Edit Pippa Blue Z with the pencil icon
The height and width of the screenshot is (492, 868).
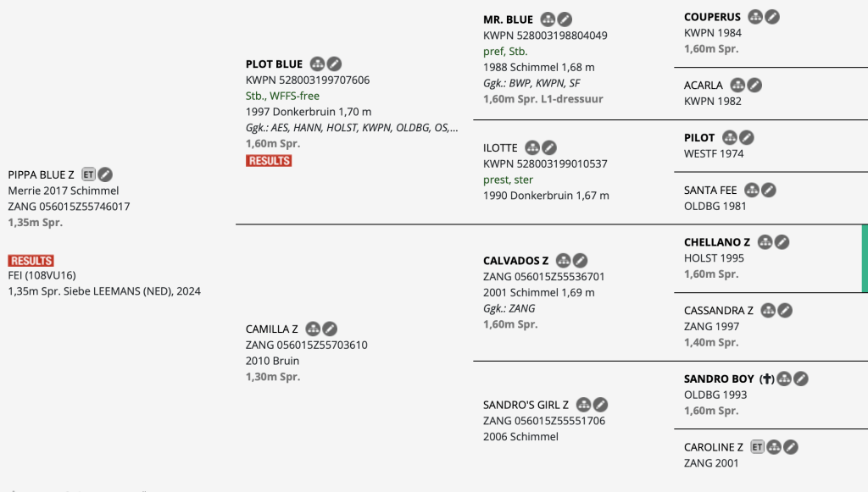pos(105,175)
